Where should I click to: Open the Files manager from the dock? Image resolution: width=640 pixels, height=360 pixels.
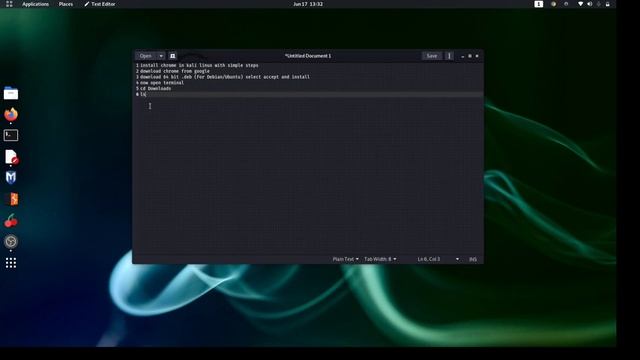tap(11, 93)
